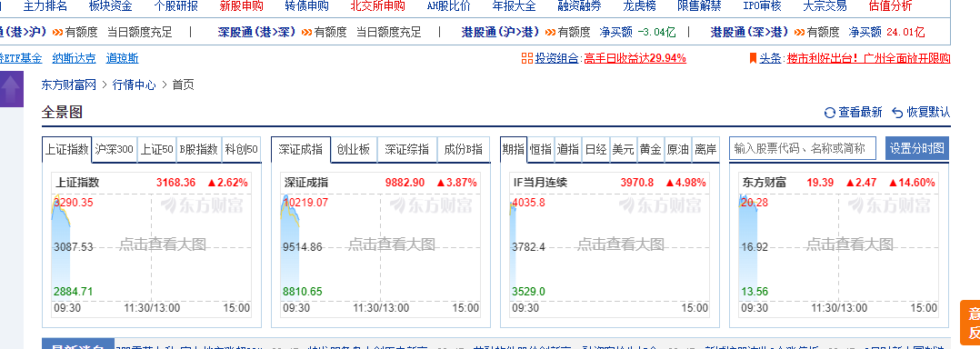Click the 深股通(港>深) link
This screenshot has width=980, height=349.
click(257, 33)
